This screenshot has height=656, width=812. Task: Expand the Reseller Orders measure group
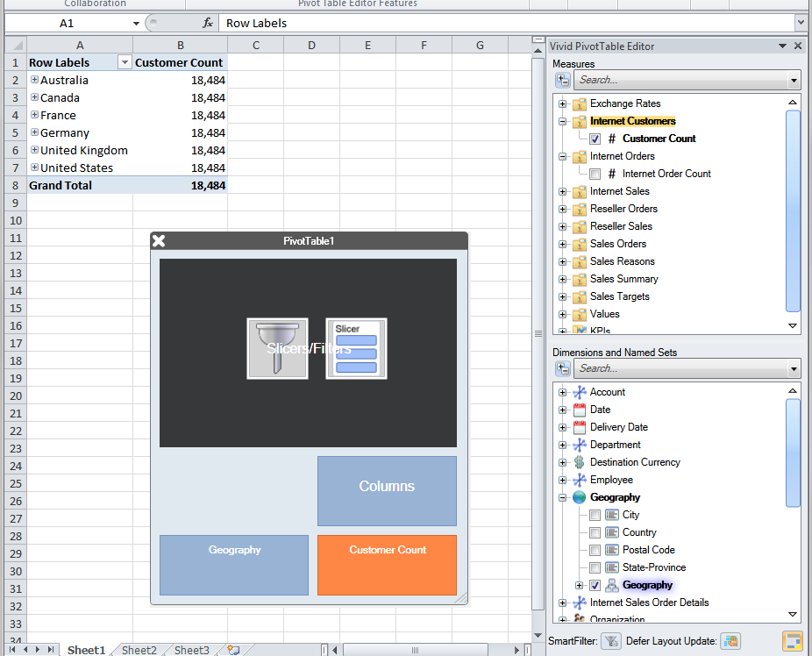point(562,210)
